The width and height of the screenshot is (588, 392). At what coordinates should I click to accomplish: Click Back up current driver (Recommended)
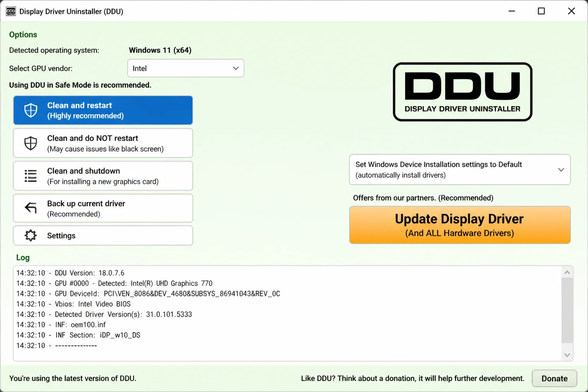[x=103, y=208]
